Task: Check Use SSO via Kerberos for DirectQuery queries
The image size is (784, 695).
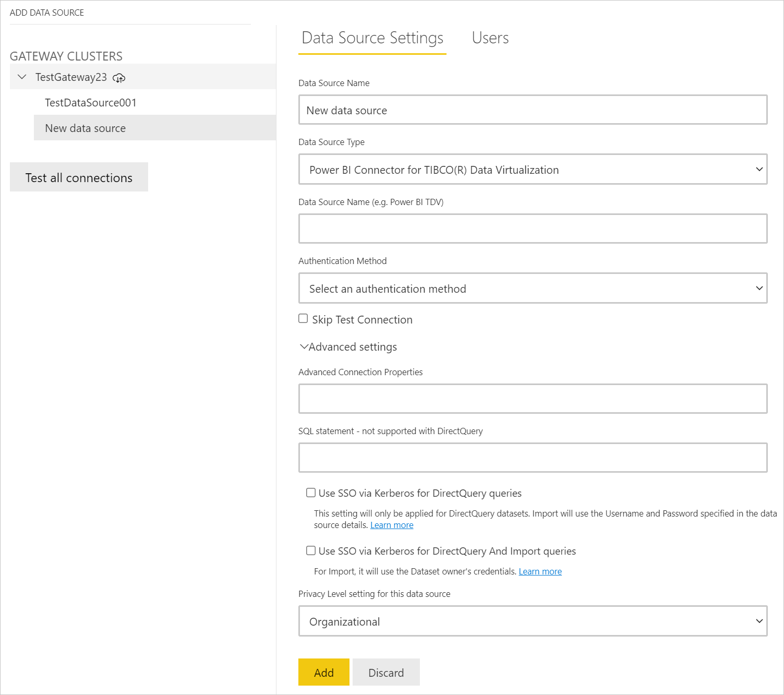Action: (310, 492)
